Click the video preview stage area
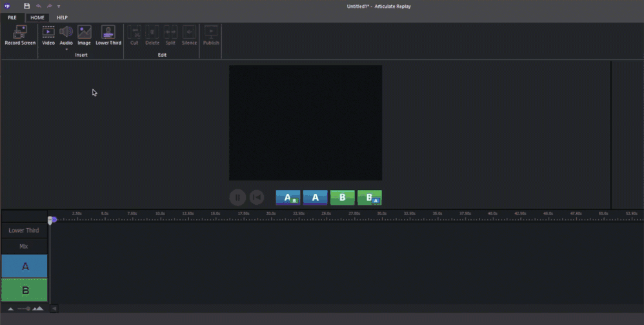Viewport: 644px width, 325px height. [x=306, y=123]
